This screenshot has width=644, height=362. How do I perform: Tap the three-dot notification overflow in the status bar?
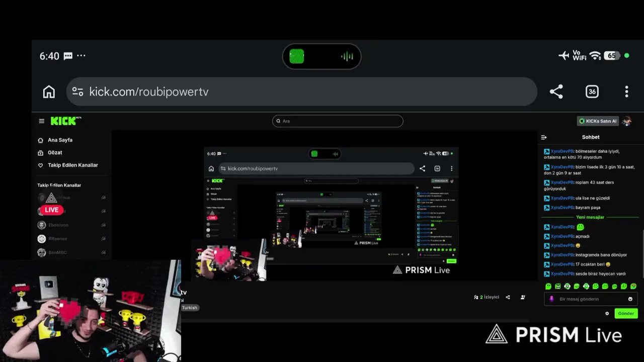coord(81,55)
